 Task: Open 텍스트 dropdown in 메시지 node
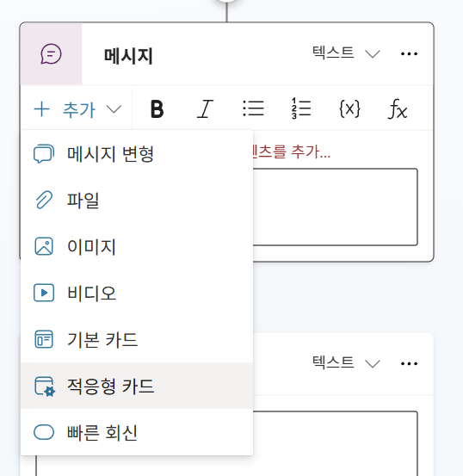click(347, 53)
